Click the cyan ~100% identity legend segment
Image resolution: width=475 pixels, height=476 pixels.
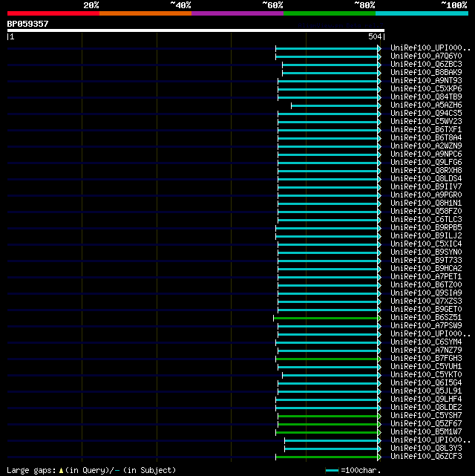422,13
